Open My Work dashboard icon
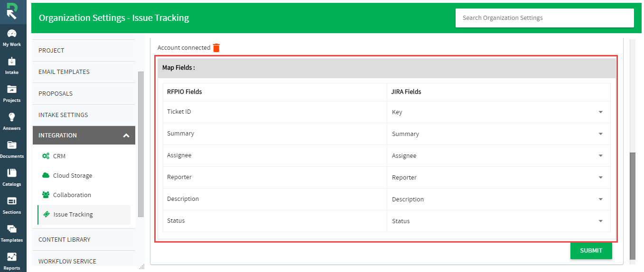The height and width of the screenshot is (272, 644). pyautogui.click(x=12, y=34)
